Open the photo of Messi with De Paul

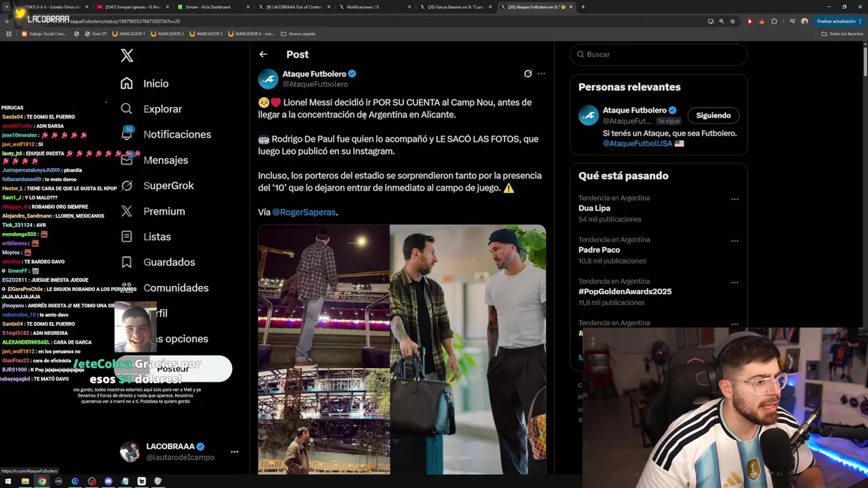click(468, 349)
